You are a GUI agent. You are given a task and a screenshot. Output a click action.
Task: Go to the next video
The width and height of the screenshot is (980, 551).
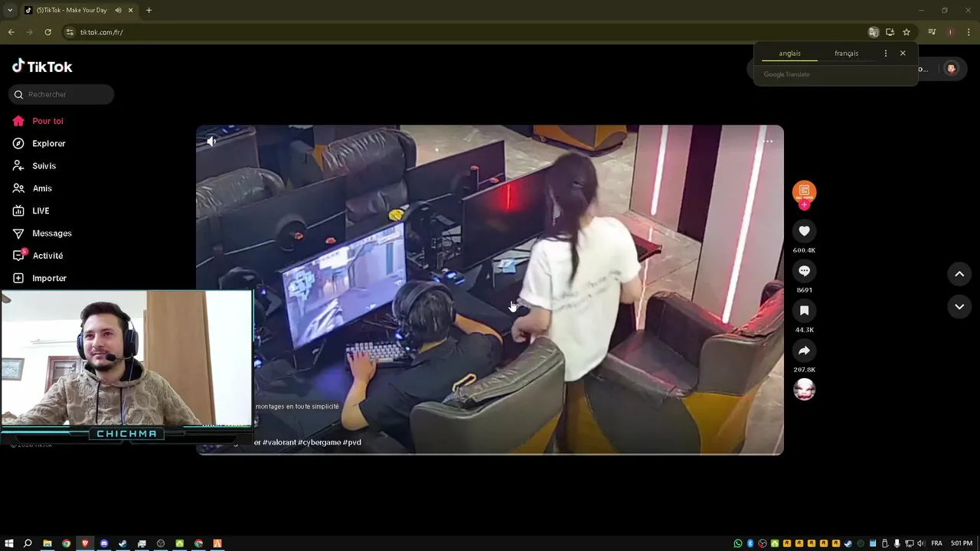pos(959,306)
